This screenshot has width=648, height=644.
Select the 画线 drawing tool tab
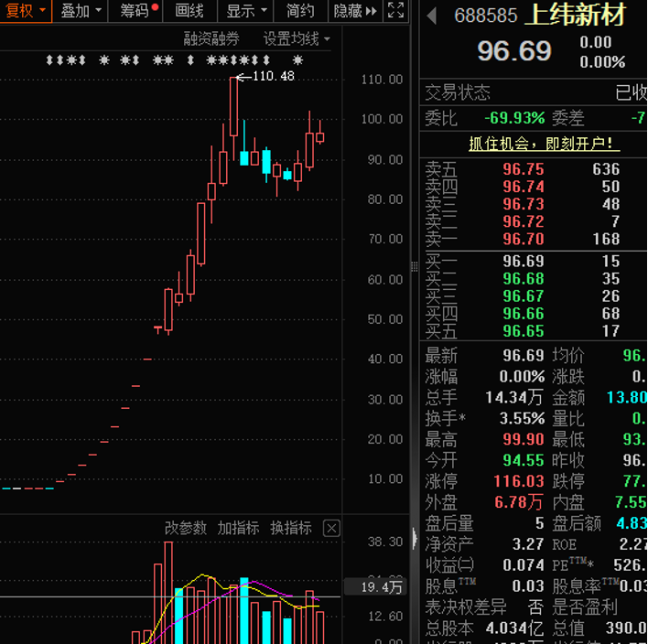point(189,11)
